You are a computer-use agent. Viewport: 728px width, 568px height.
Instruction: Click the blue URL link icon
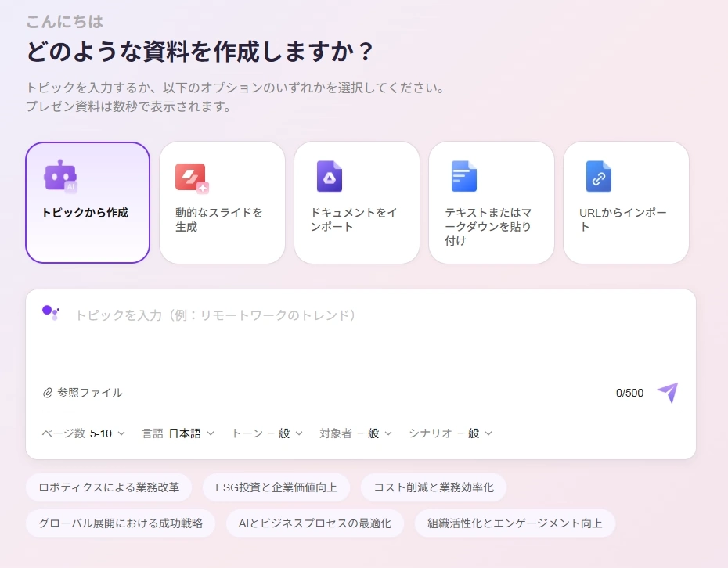tap(598, 177)
